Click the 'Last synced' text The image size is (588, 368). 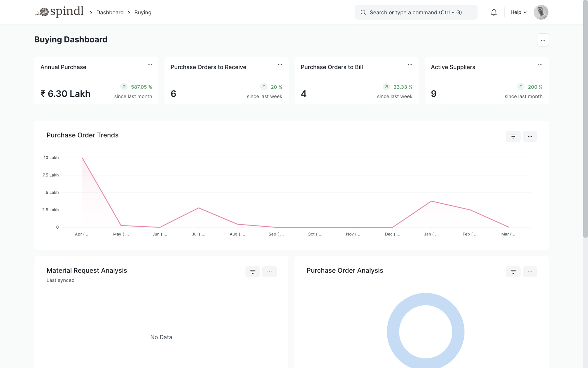pos(61,280)
